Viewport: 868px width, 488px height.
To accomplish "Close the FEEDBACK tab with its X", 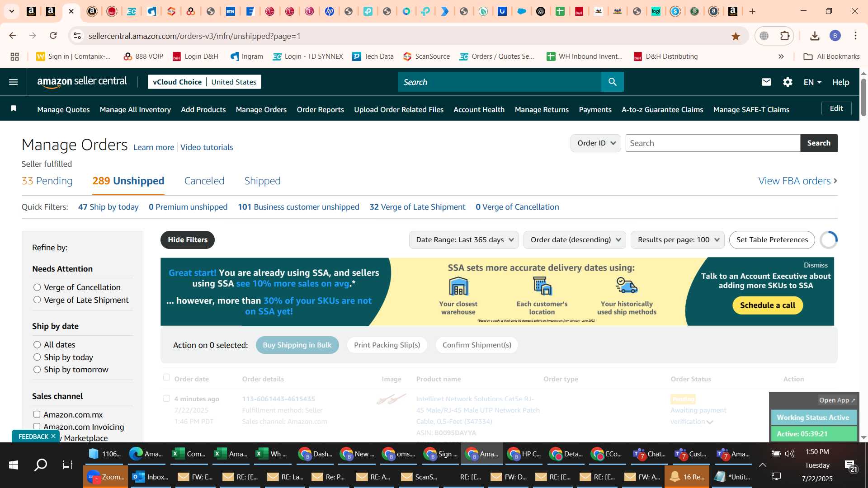I will 53,436.
